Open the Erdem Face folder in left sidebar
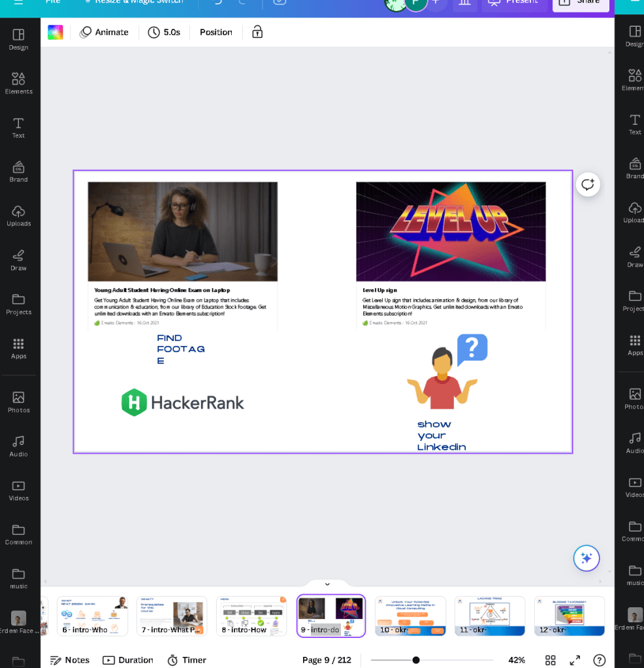Image resolution: width=644 pixels, height=668 pixels. 18,622
